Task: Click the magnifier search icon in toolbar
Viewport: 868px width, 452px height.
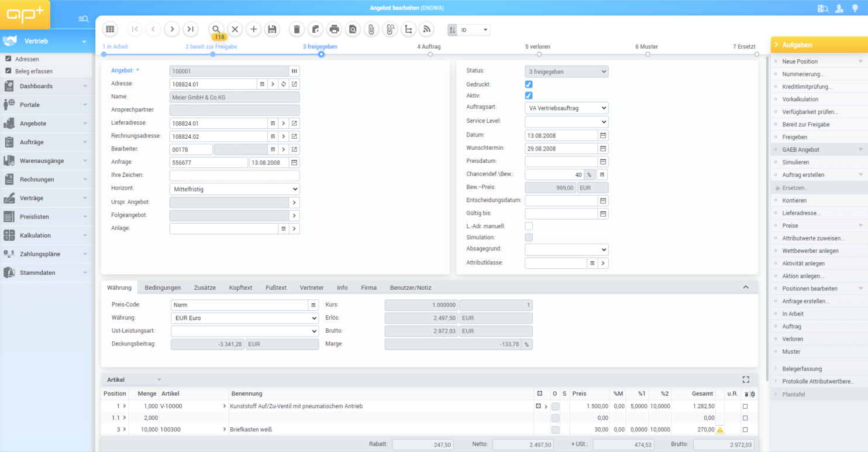Action: pyautogui.click(x=216, y=29)
